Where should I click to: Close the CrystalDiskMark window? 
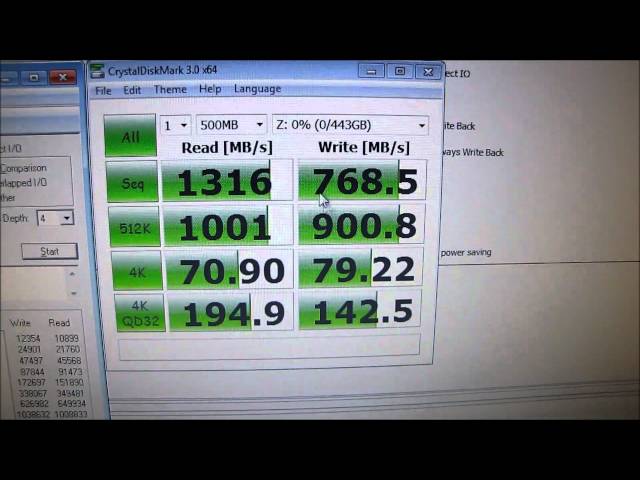[x=428, y=72]
